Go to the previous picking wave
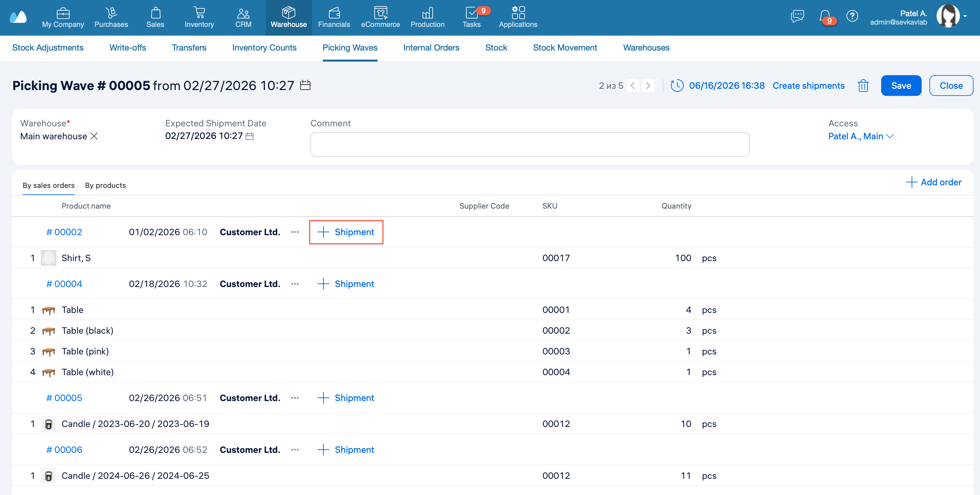Screen dimensions: 980x495 tap(632, 86)
